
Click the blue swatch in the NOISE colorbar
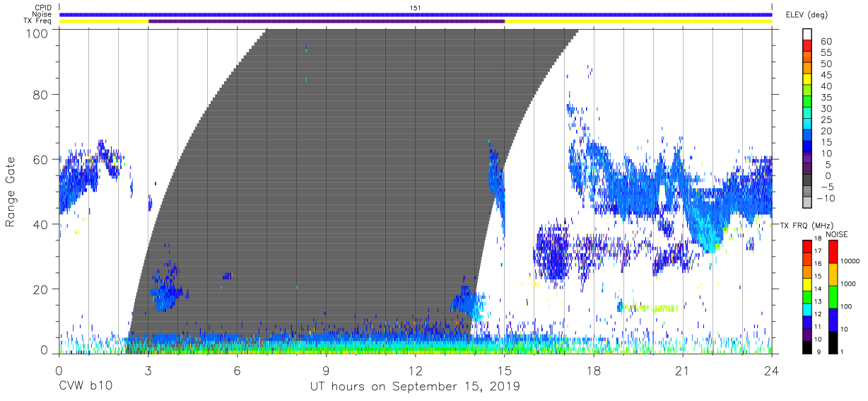tap(833, 319)
